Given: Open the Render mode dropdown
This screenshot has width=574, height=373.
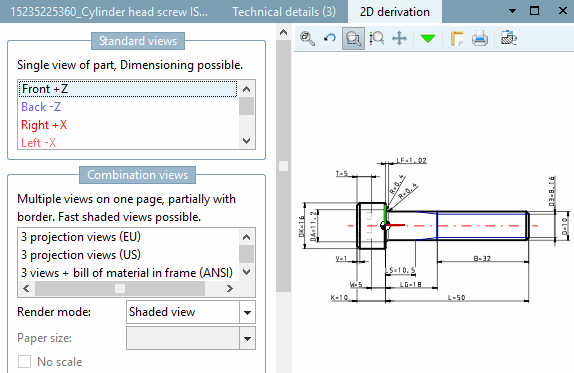Looking at the screenshot, I should [247, 312].
